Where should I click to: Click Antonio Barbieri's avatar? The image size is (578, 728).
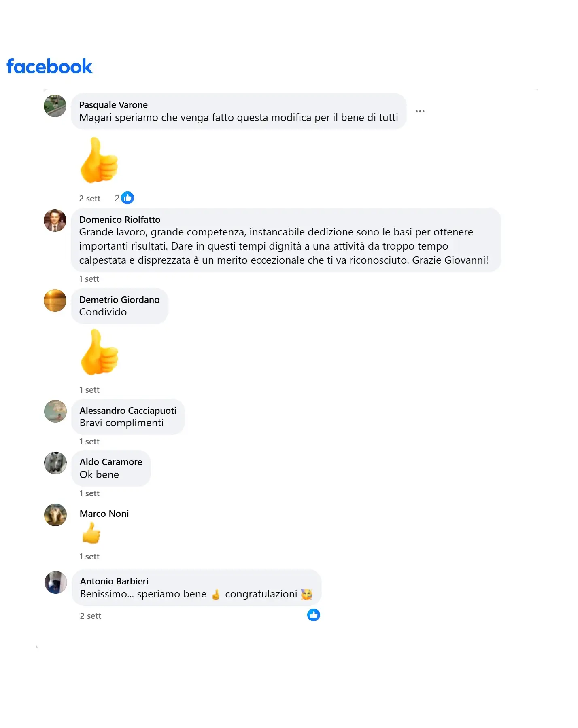point(56,582)
